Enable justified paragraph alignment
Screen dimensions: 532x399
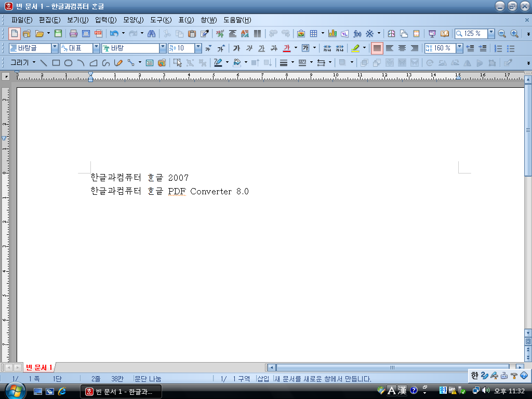click(x=377, y=48)
